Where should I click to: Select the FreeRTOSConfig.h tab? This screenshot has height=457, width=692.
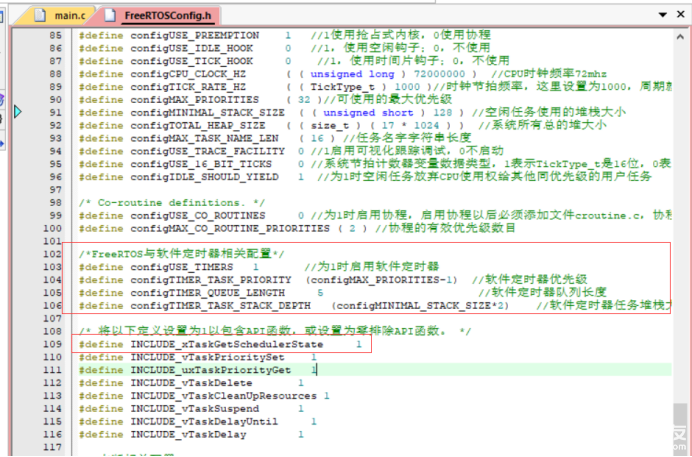(168, 16)
